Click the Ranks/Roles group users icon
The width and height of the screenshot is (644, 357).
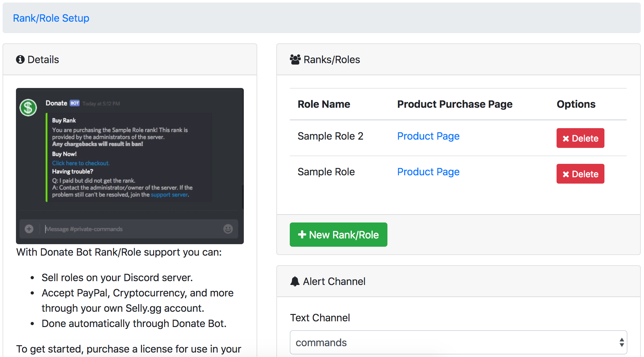[295, 60]
